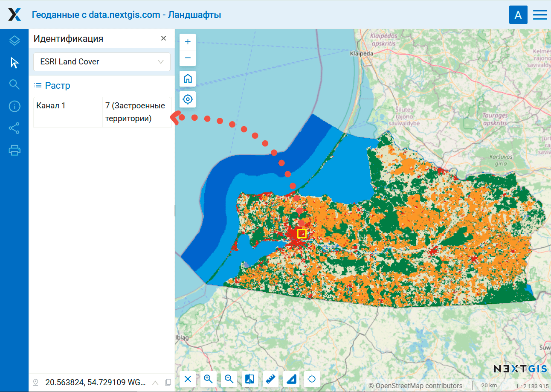Open the Search panel from the sidebar

[14, 84]
